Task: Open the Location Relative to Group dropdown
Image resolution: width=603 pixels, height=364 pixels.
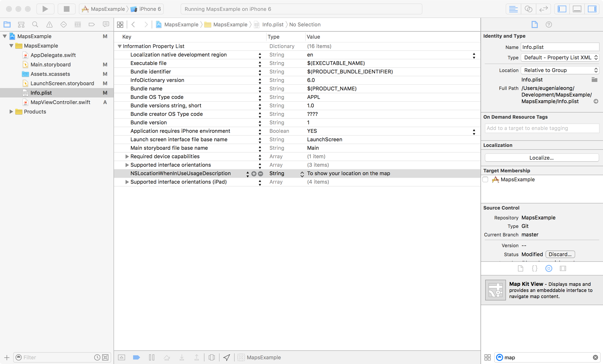Action: click(x=560, y=70)
